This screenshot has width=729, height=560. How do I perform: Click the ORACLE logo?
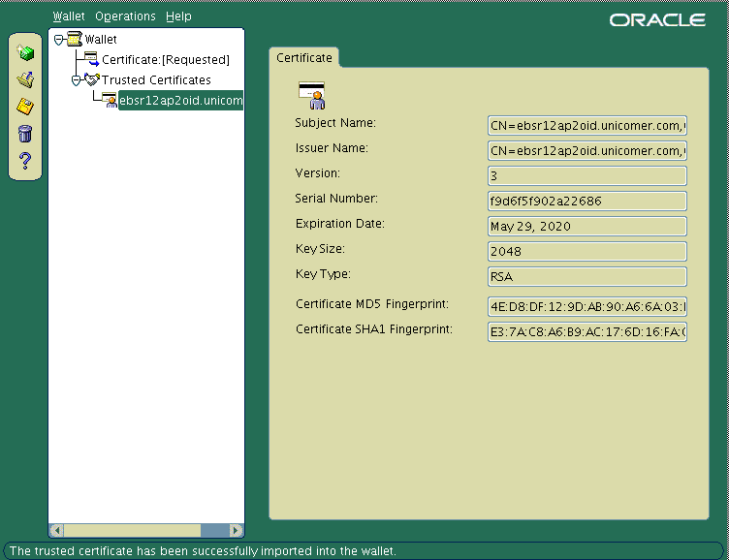[x=657, y=20]
